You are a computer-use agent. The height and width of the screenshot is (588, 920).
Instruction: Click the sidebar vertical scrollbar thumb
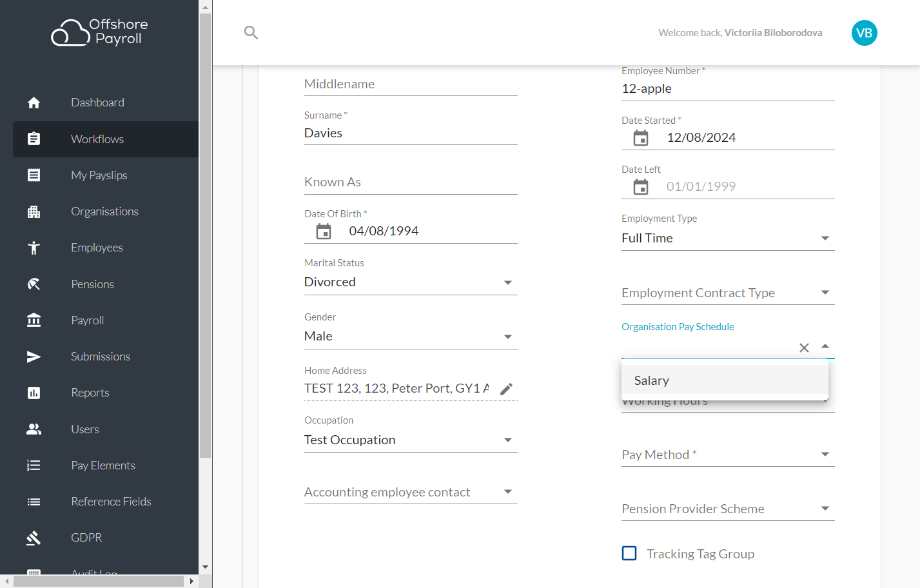206,235
